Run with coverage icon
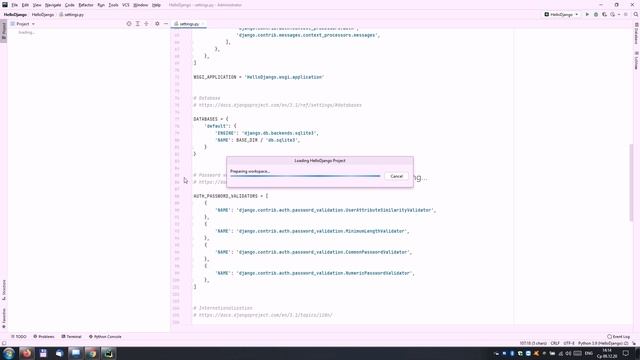This screenshot has height=360, width=640. click(604, 15)
